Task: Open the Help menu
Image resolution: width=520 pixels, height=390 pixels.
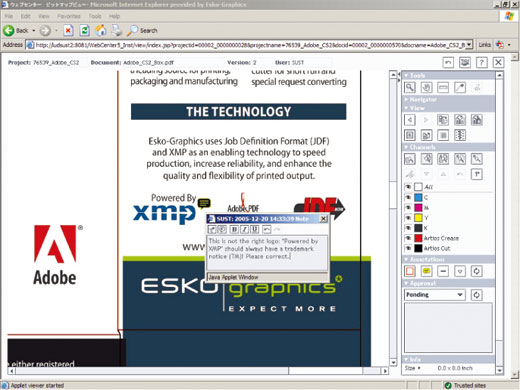Action: click(114, 16)
